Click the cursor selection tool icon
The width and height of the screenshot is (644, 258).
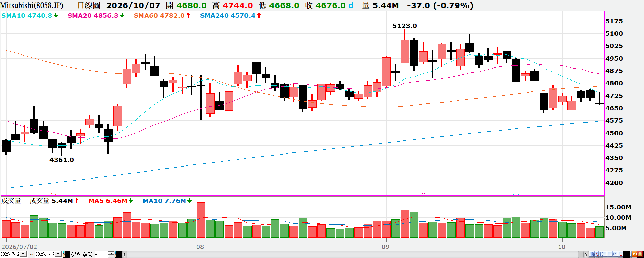click(592, 254)
